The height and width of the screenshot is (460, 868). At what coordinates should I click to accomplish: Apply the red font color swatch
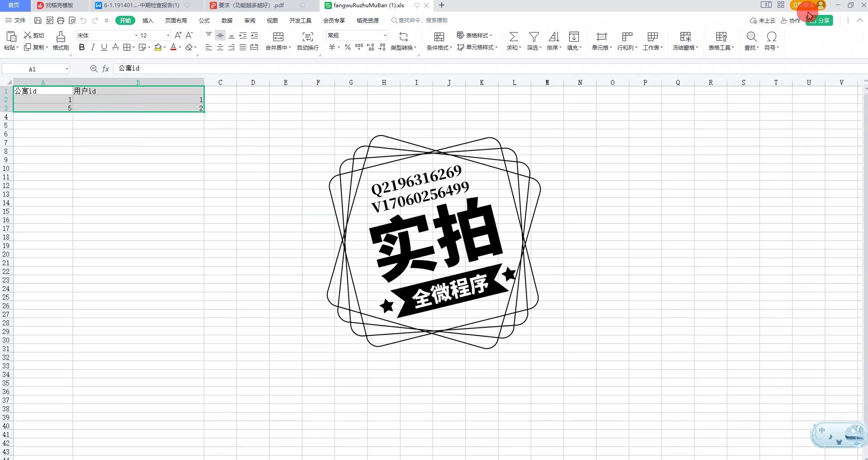173,47
